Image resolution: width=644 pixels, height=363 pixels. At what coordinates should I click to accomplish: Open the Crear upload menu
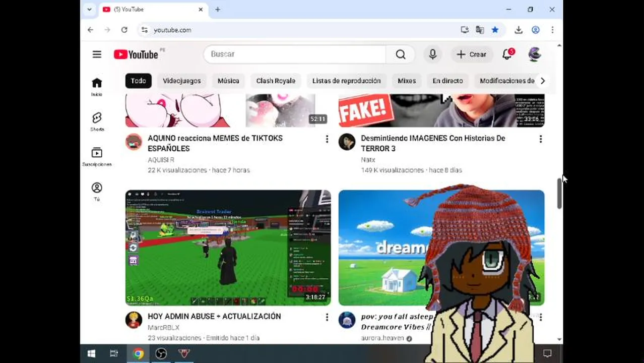[472, 54]
